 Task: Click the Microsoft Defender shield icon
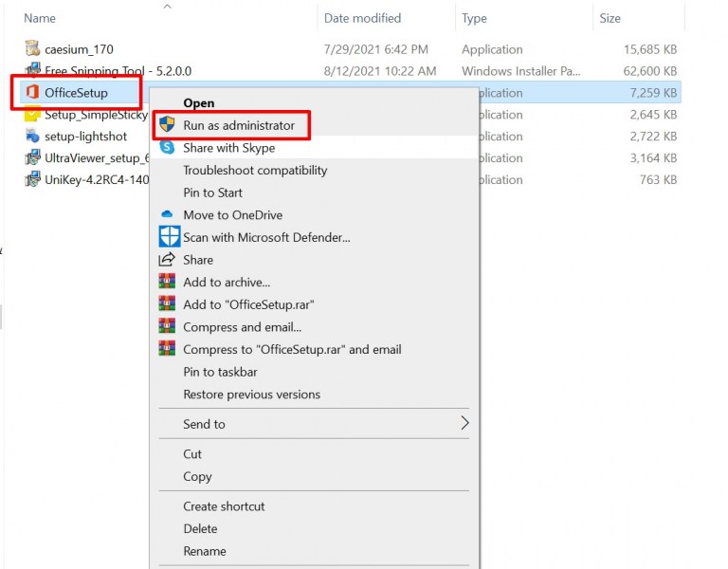point(169,237)
